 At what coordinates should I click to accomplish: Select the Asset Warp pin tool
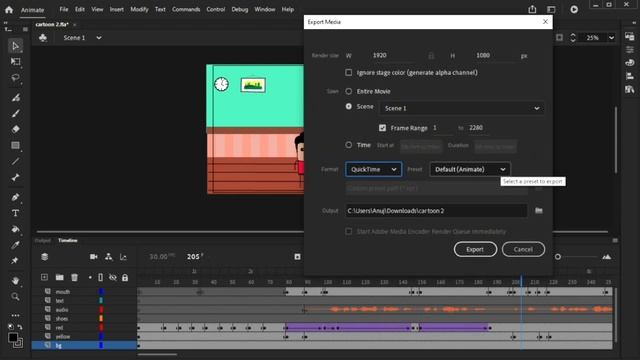coord(15,260)
